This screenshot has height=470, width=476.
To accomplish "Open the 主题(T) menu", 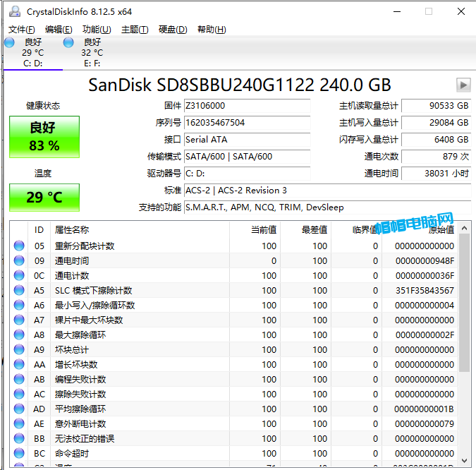I will 135,30.
